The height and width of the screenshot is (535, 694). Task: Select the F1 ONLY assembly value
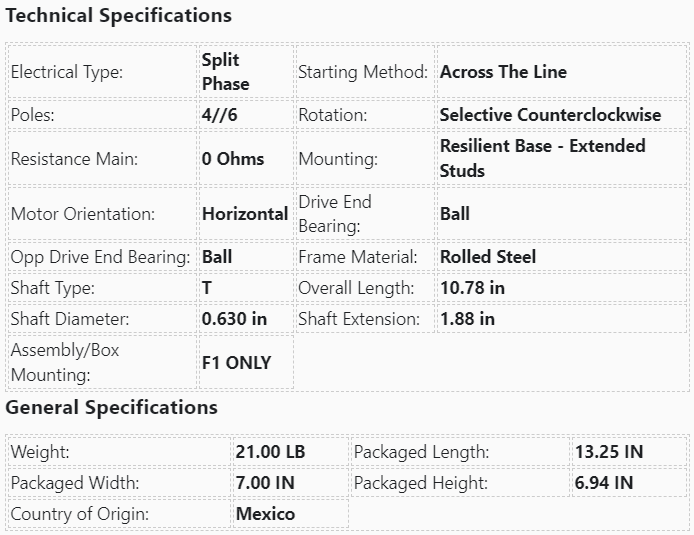point(236,363)
